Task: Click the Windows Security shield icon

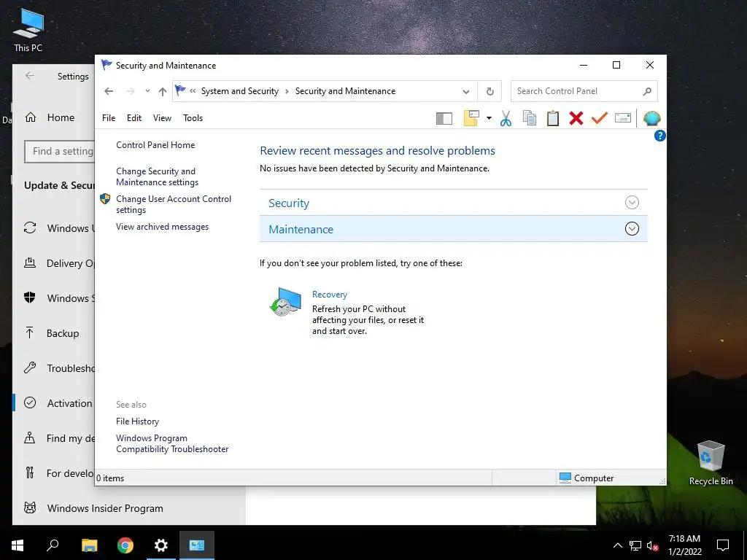Action: [x=30, y=297]
